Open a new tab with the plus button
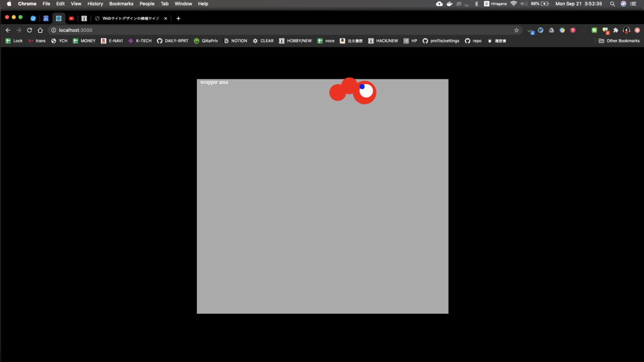This screenshot has height=362, width=644. 178,18
